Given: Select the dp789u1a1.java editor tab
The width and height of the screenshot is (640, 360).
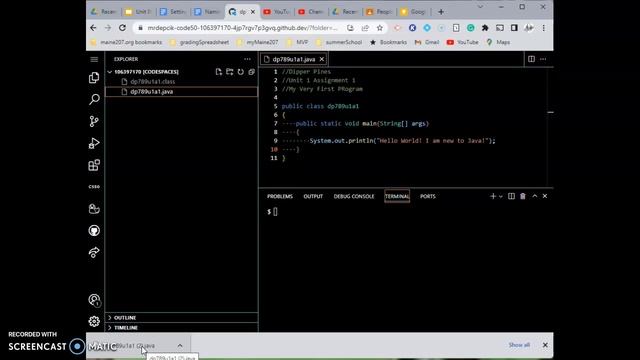Looking at the screenshot, I should (293, 60).
